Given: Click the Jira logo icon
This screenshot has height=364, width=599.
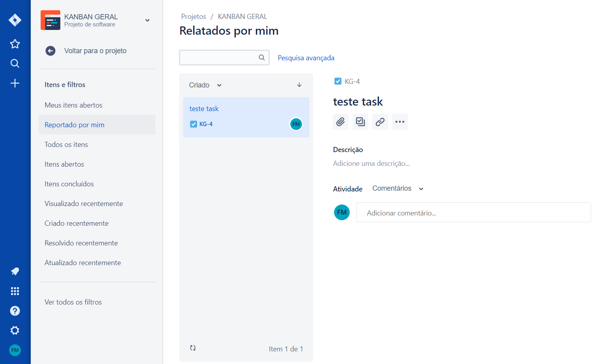Looking at the screenshot, I should click(15, 20).
